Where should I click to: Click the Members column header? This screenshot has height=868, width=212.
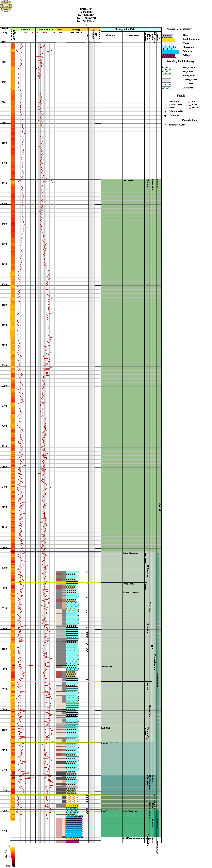click(110, 35)
